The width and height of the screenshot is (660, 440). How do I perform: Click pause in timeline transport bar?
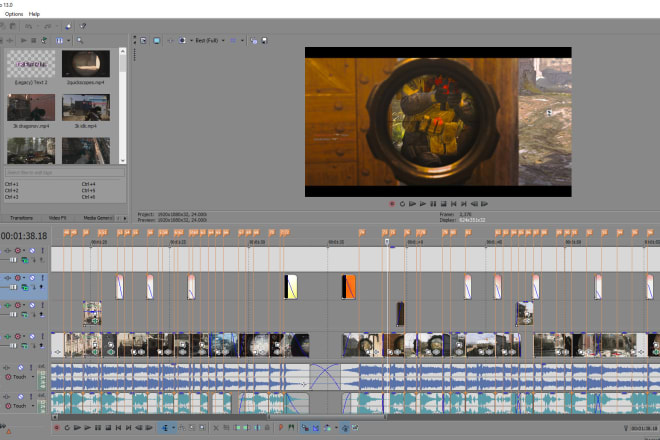(x=98, y=428)
